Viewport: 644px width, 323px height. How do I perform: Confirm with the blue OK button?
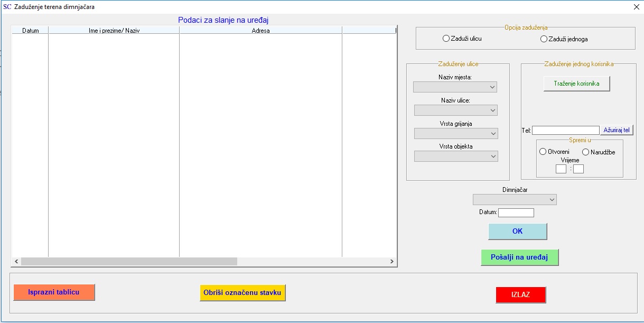(x=517, y=232)
